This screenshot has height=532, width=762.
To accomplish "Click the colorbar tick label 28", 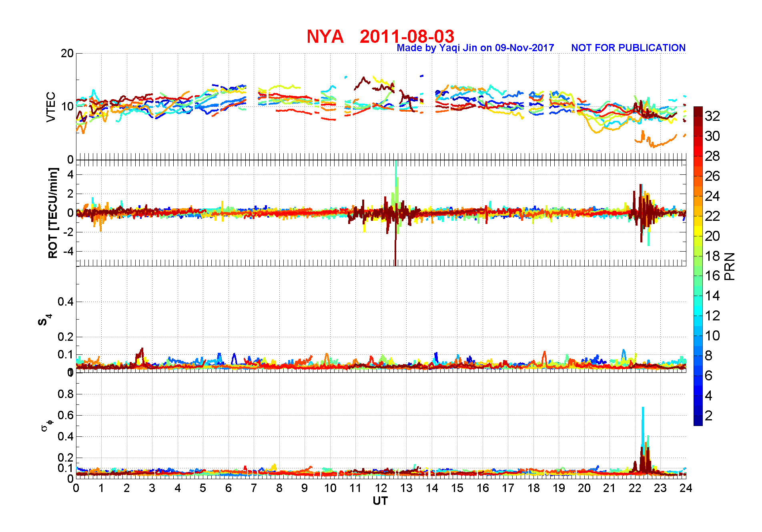I will (712, 156).
